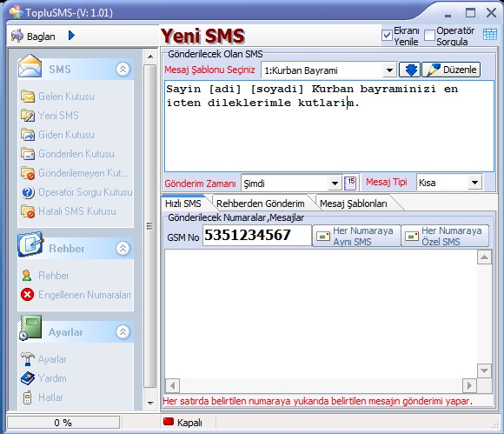Click the sidebar vertical scrollbar thumb
Screen dimensions: 504x434
pos(149,226)
